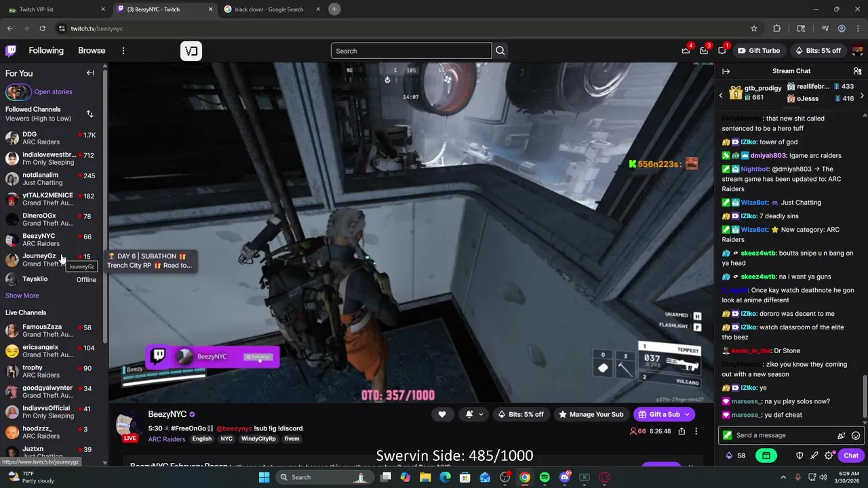Click the fivem stream tag

pyautogui.click(x=292, y=439)
